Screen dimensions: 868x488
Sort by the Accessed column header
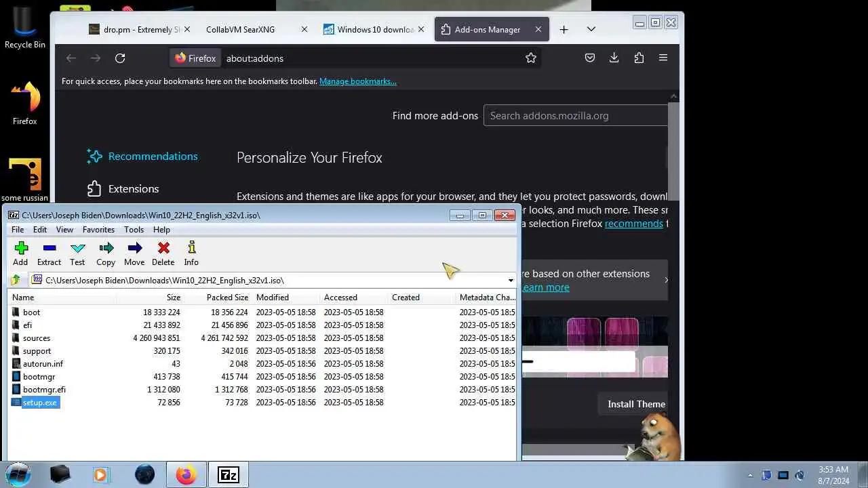point(353,298)
